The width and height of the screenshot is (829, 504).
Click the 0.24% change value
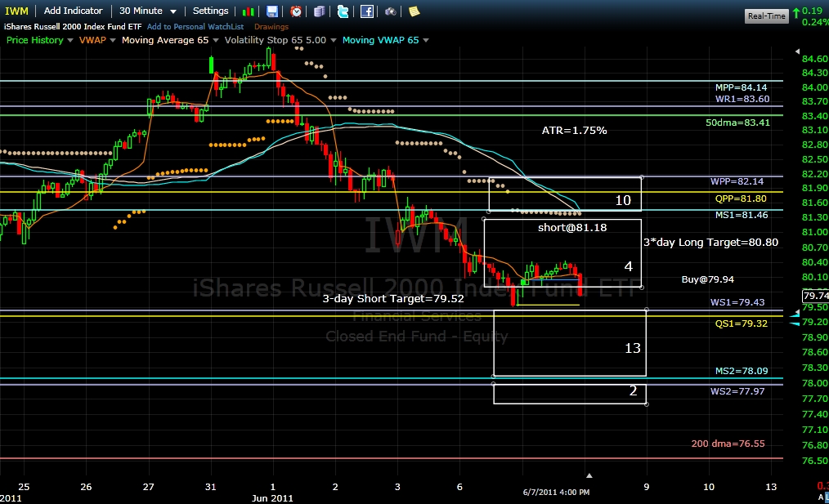tap(815, 22)
